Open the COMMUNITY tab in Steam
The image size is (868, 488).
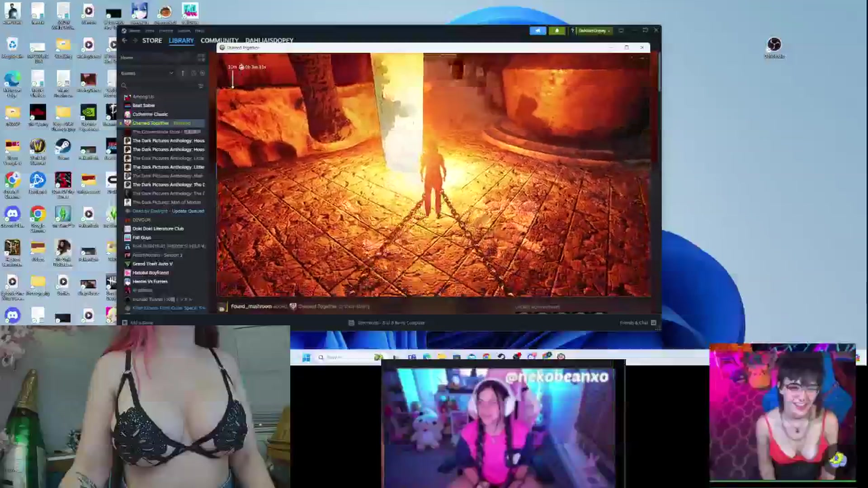tap(219, 40)
